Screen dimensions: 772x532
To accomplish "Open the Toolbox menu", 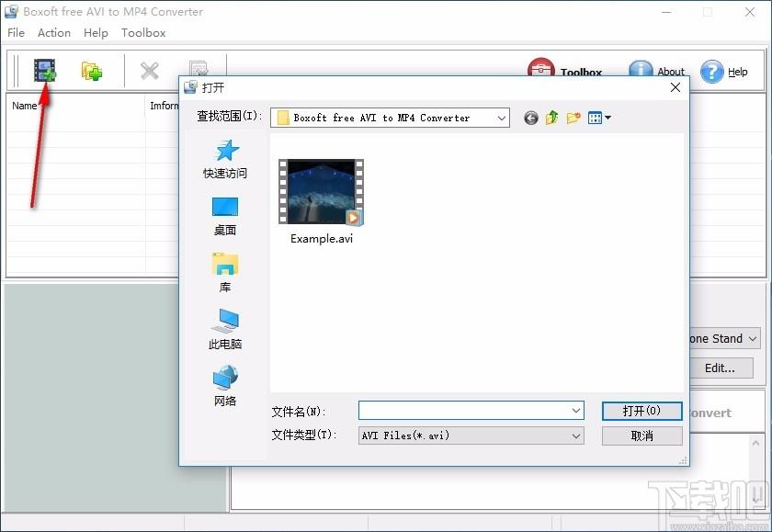I will pos(143,32).
